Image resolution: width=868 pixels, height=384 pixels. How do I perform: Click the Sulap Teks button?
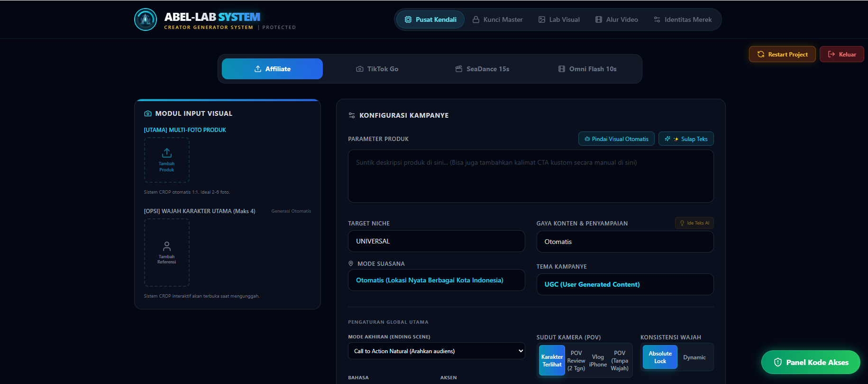(x=686, y=139)
